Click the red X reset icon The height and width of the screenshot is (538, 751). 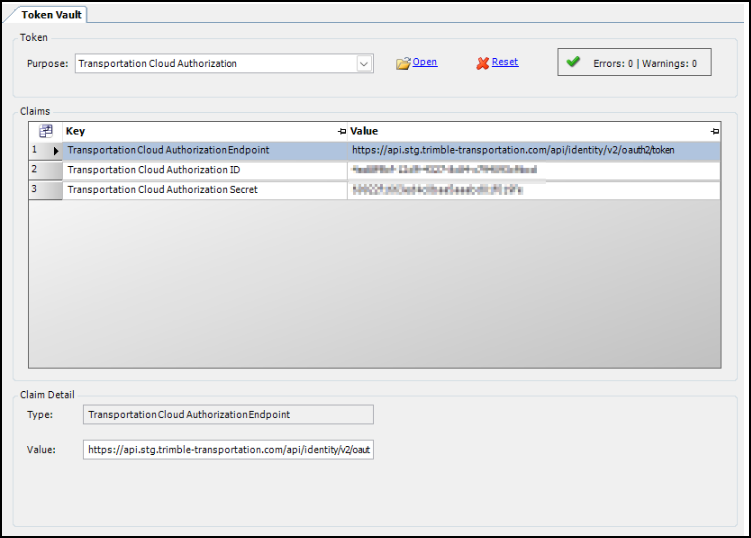(483, 63)
